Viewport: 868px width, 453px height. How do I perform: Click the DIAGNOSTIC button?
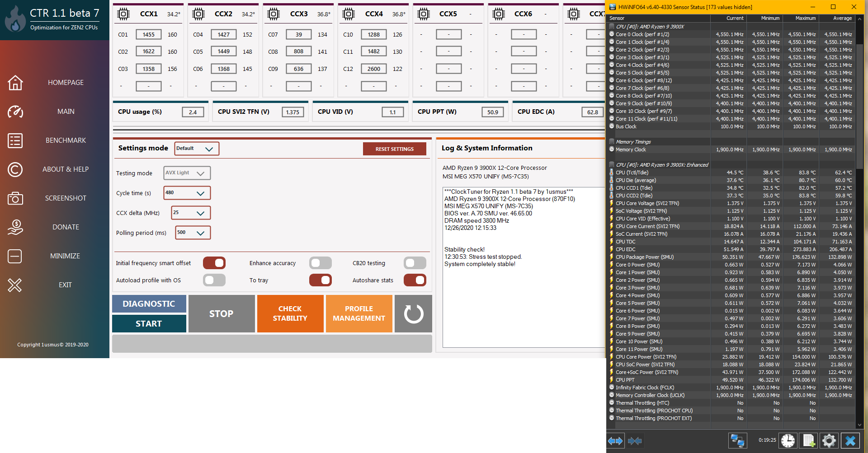149,304
